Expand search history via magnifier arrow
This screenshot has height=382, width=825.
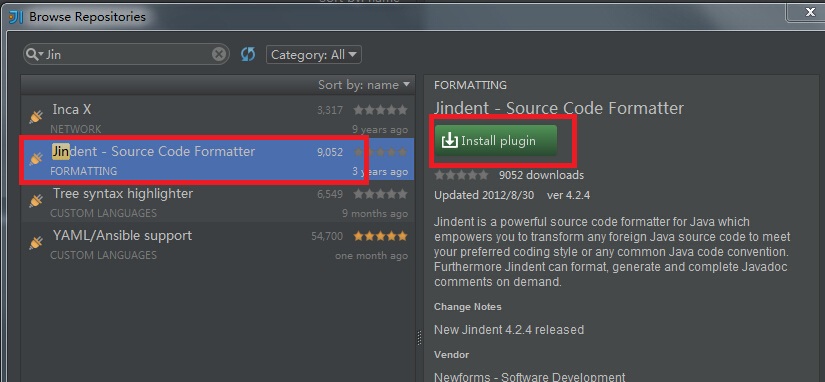click(41, 55)
